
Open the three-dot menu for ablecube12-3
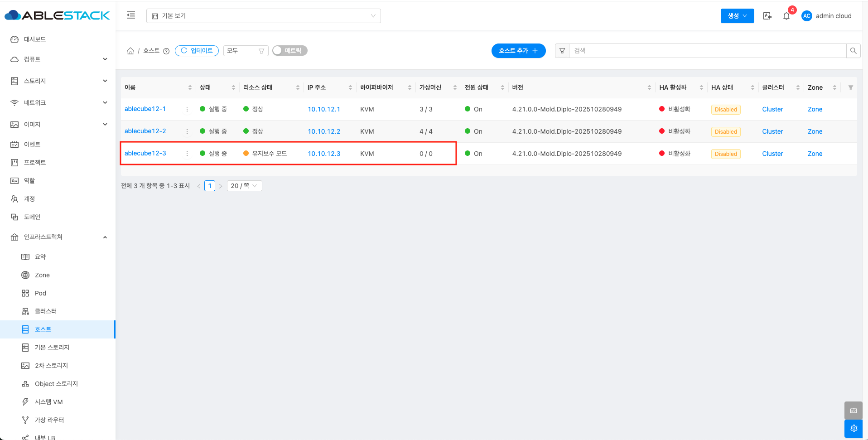point(187,154)
